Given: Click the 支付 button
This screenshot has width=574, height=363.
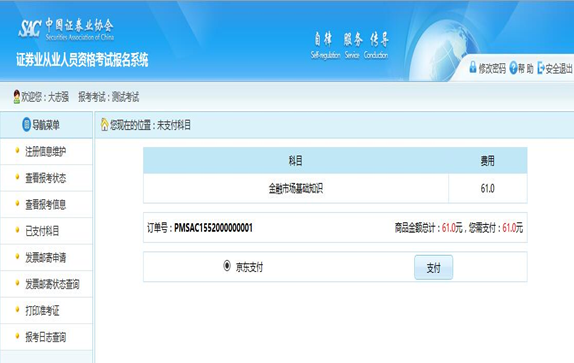Looking at the screenshot, I should [x=433, y=267].
